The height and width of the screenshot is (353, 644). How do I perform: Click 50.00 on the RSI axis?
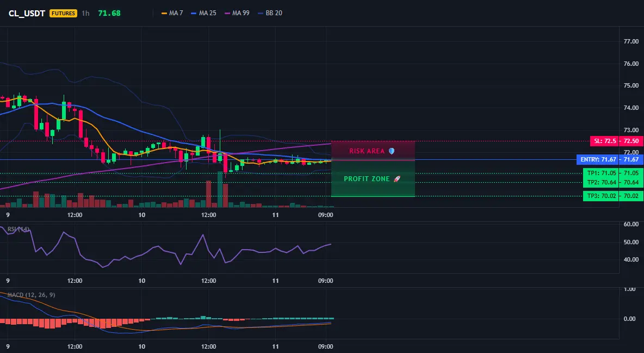631,242
